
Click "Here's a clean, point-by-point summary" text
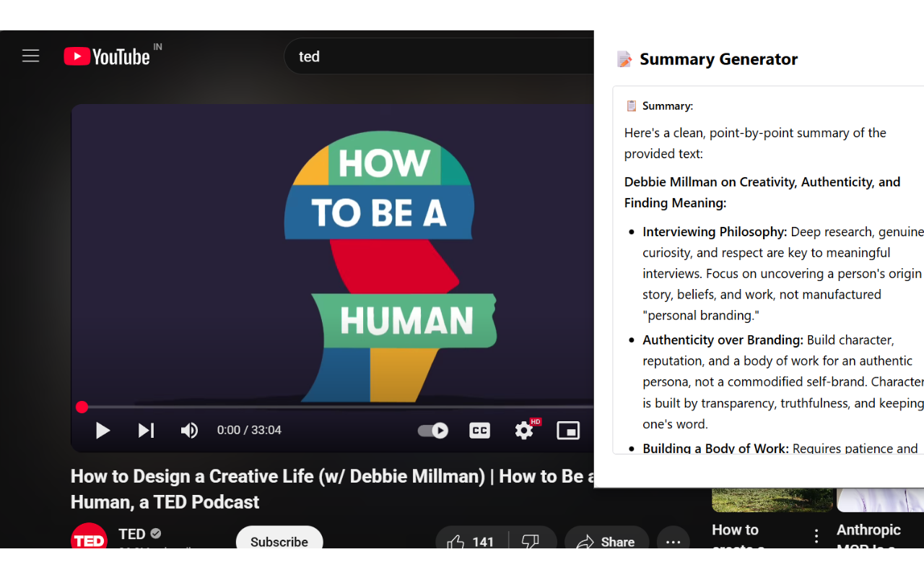tap(755, 143)
